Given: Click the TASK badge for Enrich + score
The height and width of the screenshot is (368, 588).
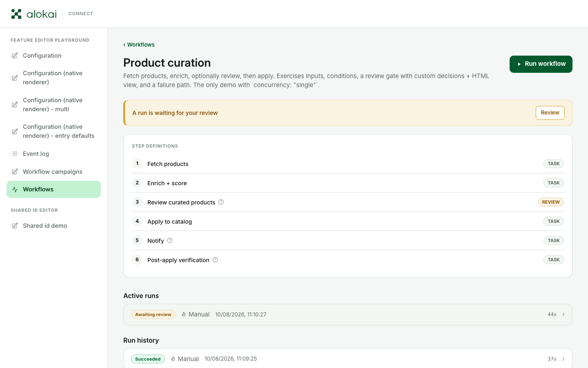Looking at the screenshot, I should coord(554,183).
